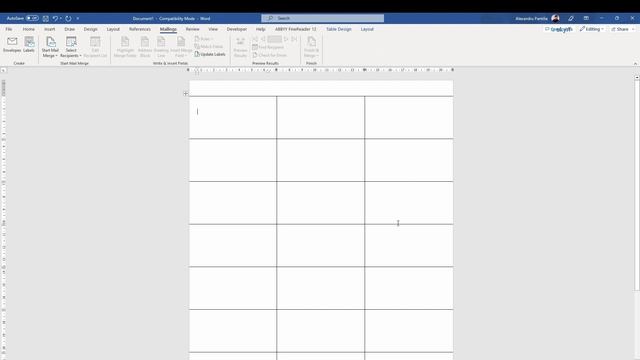Viewport: 640px width, 360px height.
Task: Open the Rules dropdown
Action: click(204, 39)
